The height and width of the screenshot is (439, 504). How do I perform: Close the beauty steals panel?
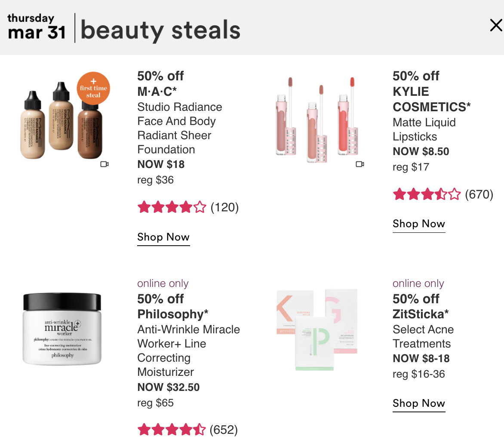click(x=496, y=25)
